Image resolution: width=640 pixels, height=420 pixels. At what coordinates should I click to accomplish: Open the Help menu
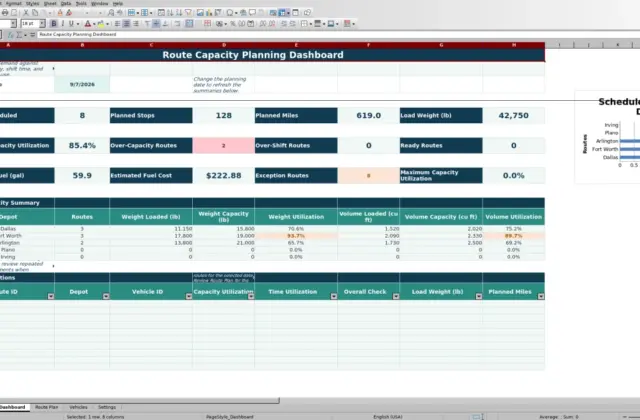pyautogui.click(x=118, y=3)
